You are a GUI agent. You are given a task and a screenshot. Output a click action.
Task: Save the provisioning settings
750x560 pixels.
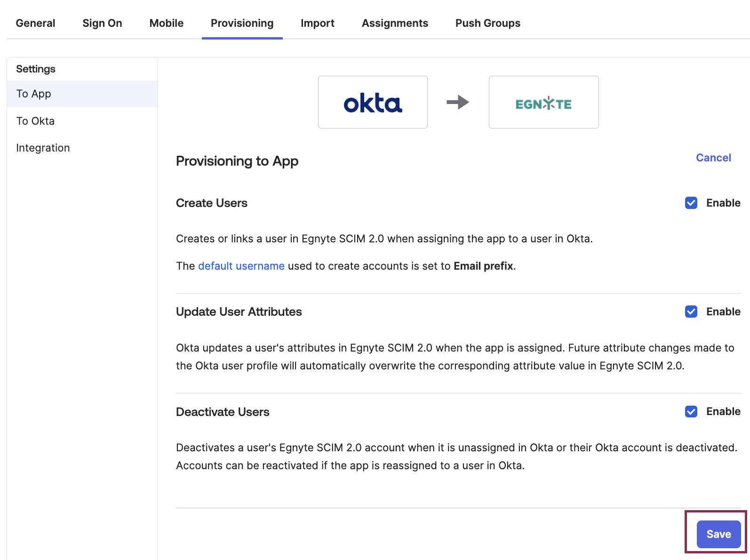(x=718, y=534)
